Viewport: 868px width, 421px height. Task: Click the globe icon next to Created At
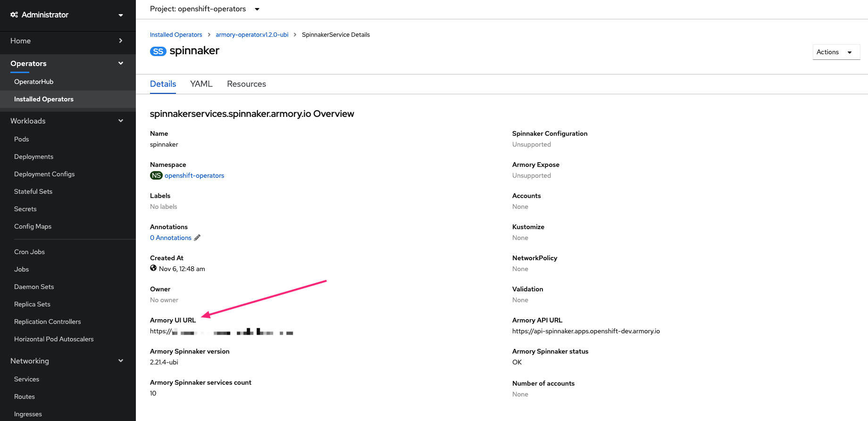click(x=153, y=268)
